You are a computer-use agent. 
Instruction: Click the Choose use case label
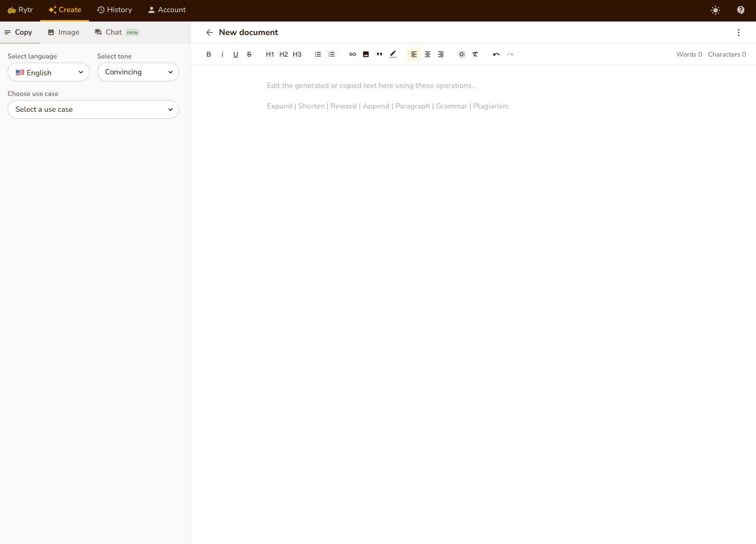[33, 94]
